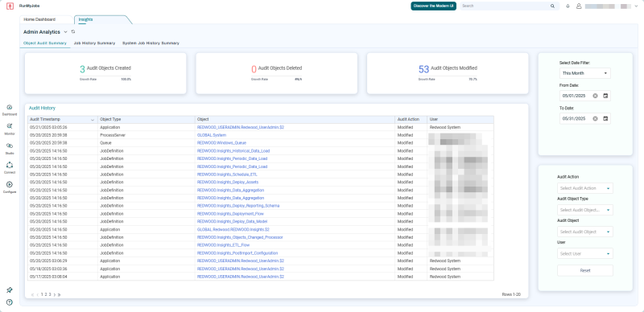Switch to Job History Summary tab
The image size is (644, 312).
point(94,43)
